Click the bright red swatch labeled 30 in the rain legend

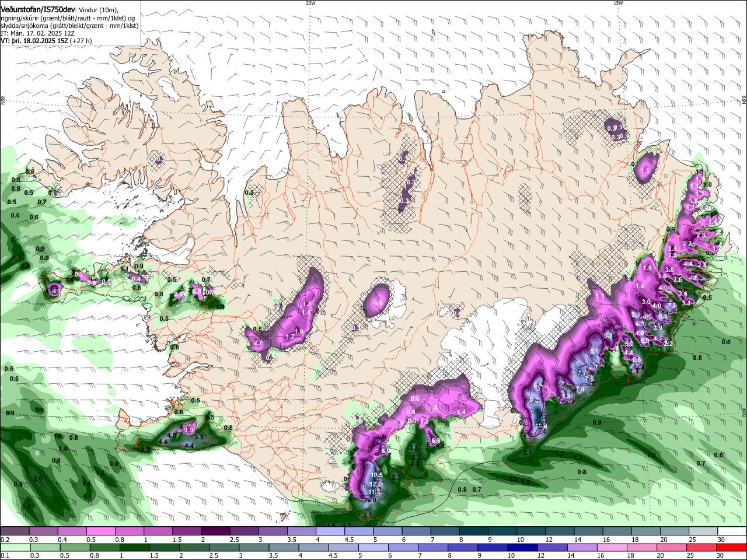click(732, 547)
